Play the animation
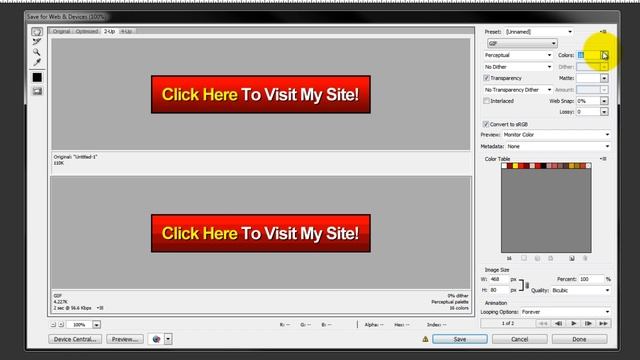Image resolution: width=640 pixels, height=360 pixels. click(x=573, y=323)
